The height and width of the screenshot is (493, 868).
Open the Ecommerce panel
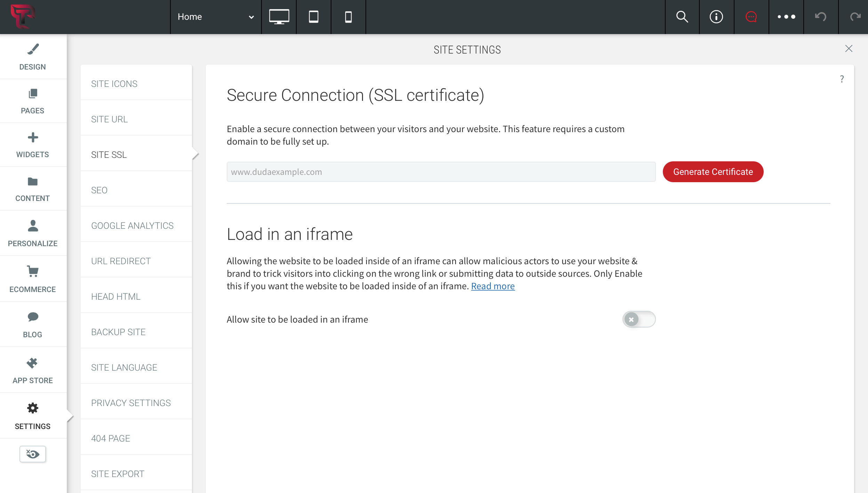[x=32, y=279]
